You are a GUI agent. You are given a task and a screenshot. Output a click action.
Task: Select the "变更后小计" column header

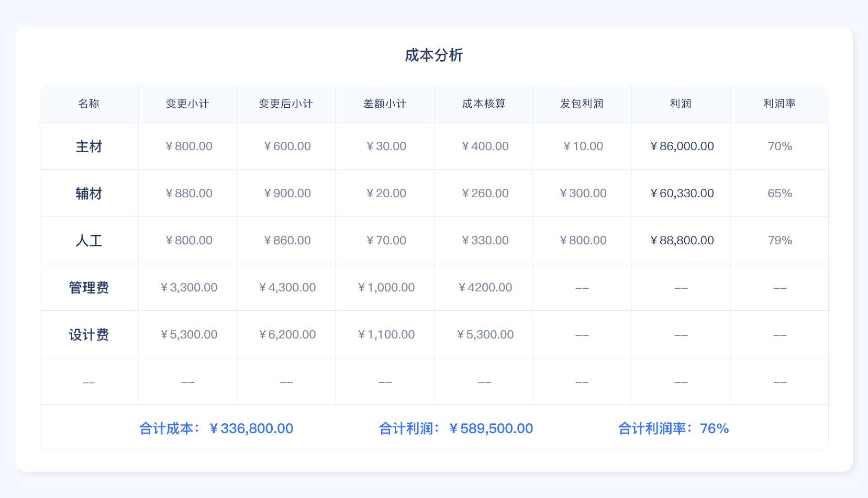tap(286, 104)
